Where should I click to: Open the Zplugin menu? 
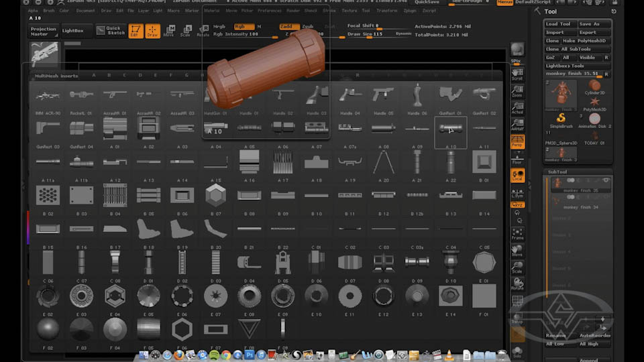pos(409,11)
